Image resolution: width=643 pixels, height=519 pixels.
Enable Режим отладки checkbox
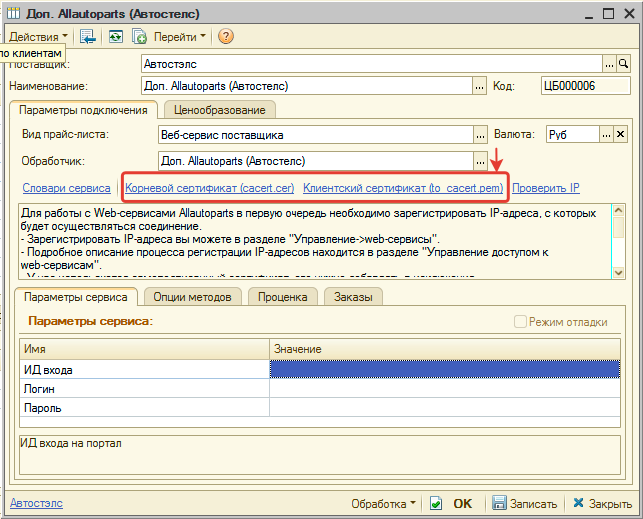tap(520, 322)
